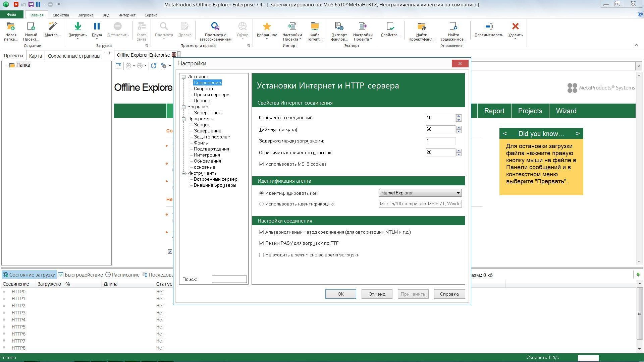Open the browser address bar dropdown
This screenshot has height=362, width=644.
point(638,66)
